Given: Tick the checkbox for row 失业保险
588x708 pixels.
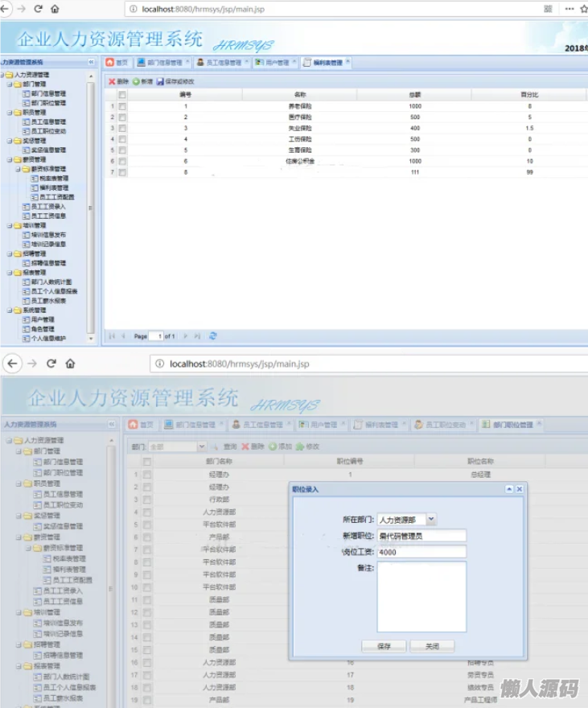Looking at the screenshot, I should point(122,128).
